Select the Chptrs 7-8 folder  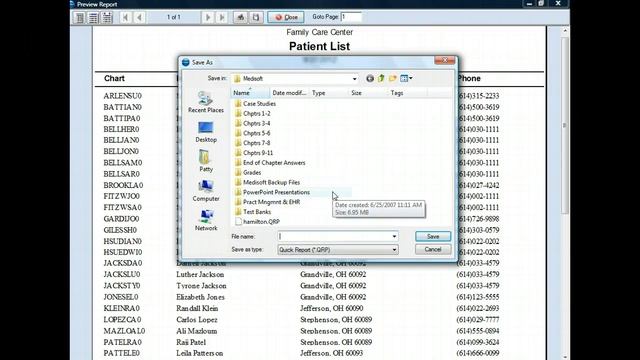click(252, 143)
